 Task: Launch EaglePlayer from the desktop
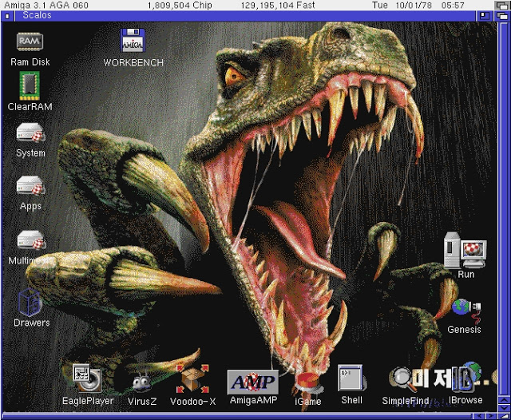pos(87,378)
